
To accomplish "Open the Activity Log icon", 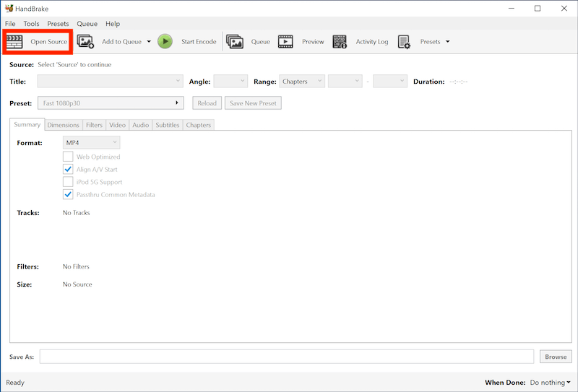I will coord(340,42).
